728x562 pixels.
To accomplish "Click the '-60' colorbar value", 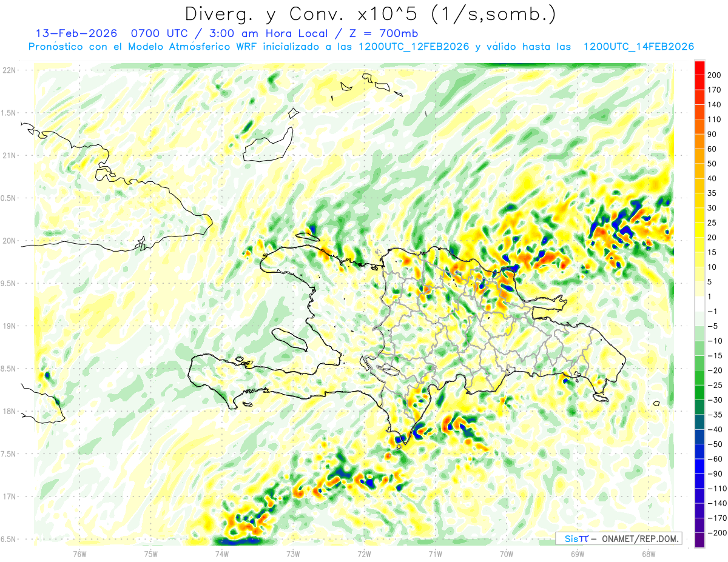I will click(715, 459).
